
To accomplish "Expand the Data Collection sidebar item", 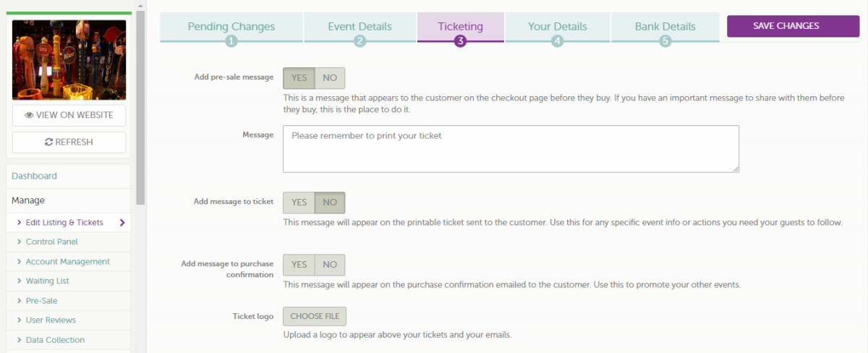I will (x=68, y=339).
